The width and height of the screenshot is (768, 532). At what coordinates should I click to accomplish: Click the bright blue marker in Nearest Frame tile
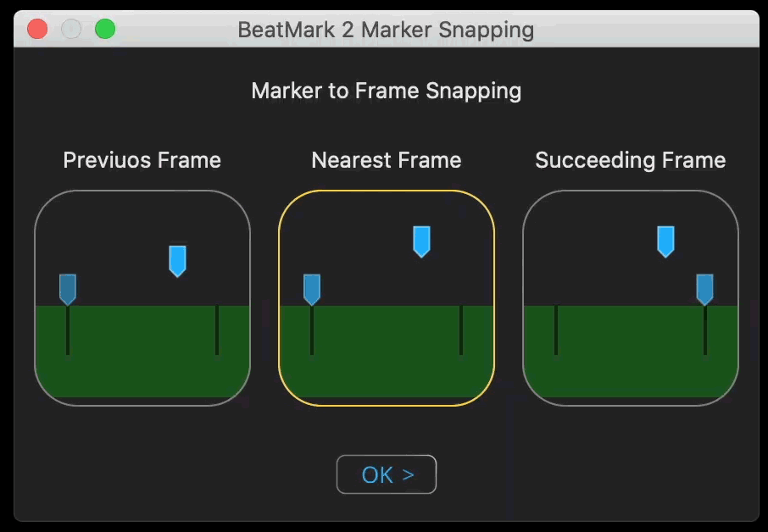pyautogui.click(x=421, y=241)
